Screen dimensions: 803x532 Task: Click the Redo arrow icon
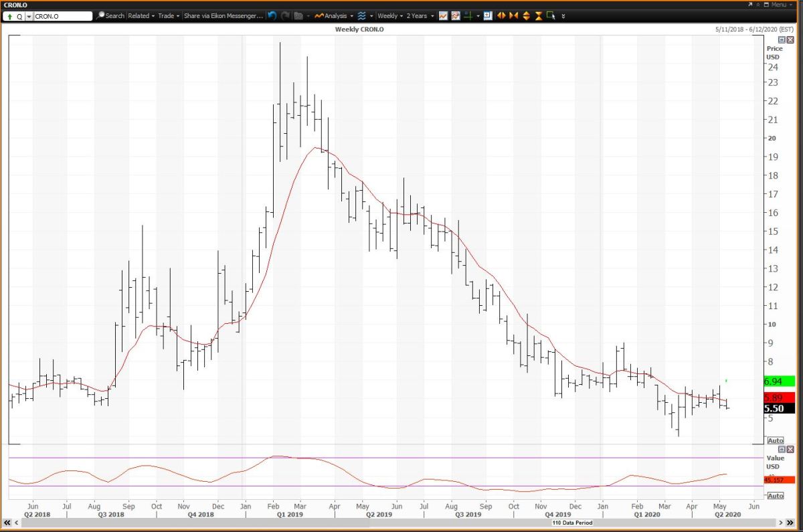tap(285, 15)
